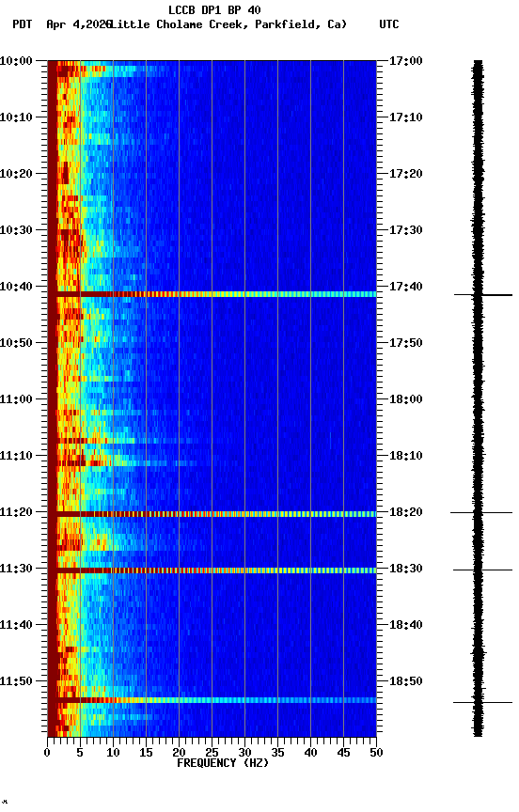This screenshot has width=519, height=812.
Task: Select the 10:40 PDT time label
Action: [16, 287]
